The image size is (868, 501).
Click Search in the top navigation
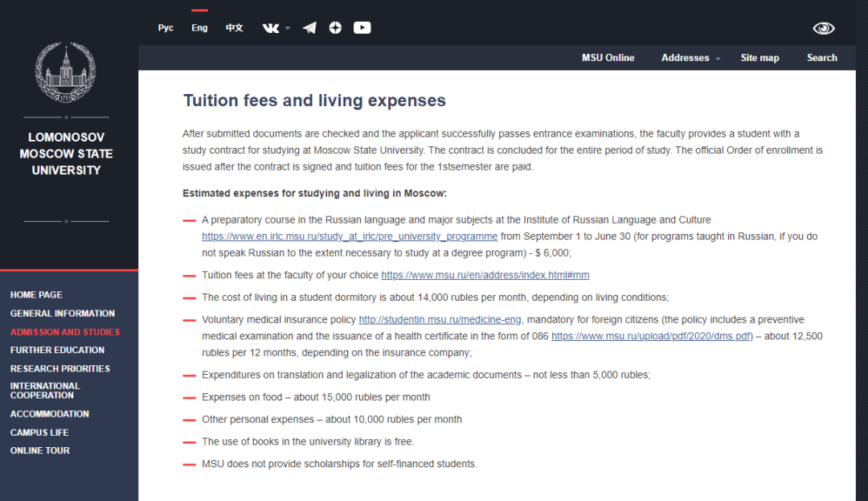[x=821, y=58]
